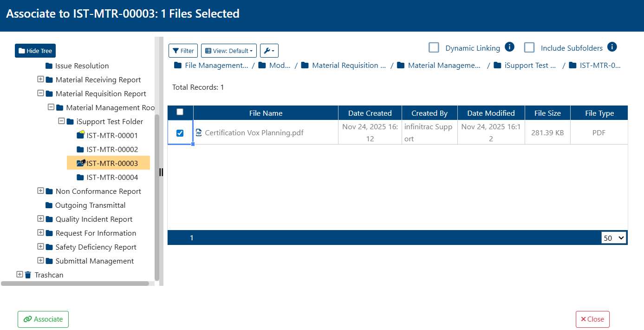Open the wrench tools dropdown
This screenshot has width=644, height=330.
pos(269,51)
